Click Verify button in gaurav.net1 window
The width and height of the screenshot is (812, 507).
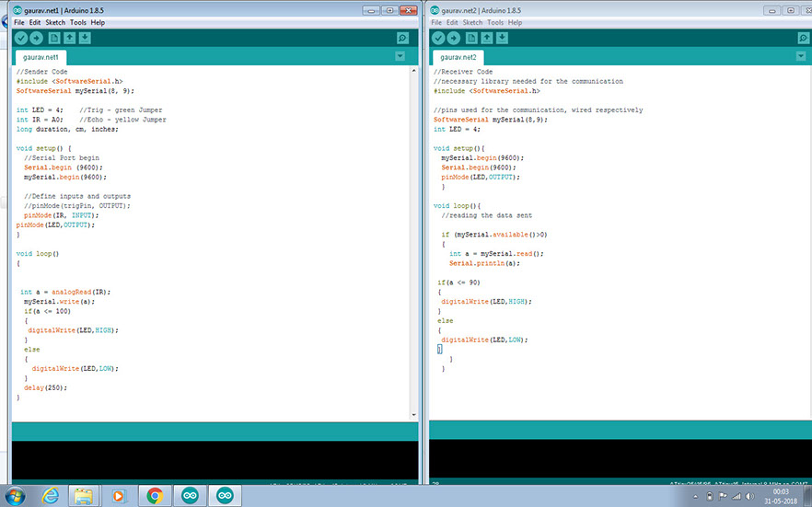[20, 38]
